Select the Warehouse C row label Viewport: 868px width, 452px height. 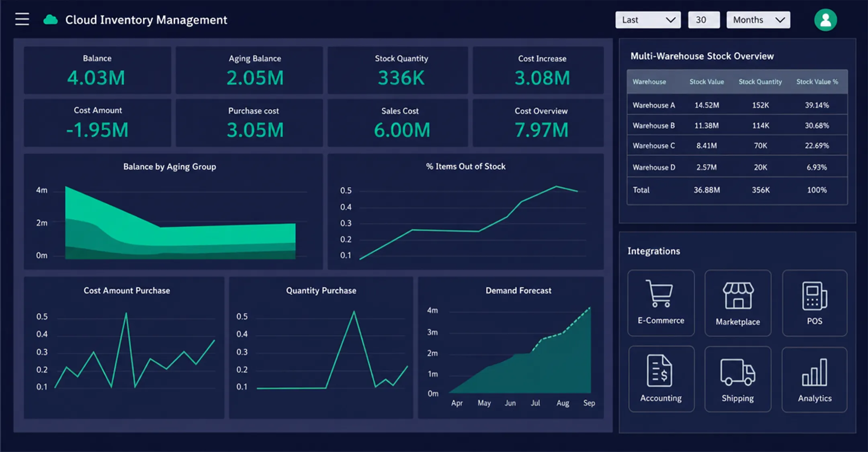pos(654,146)
